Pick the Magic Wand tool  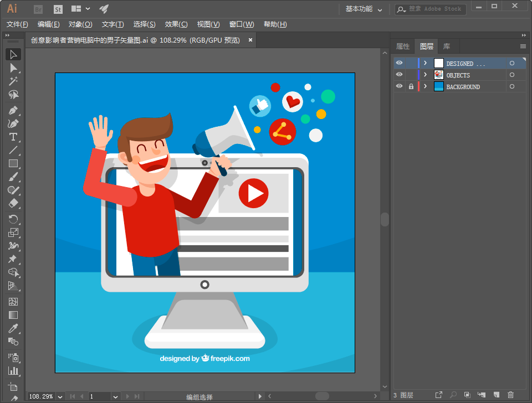tap(13, 81)
